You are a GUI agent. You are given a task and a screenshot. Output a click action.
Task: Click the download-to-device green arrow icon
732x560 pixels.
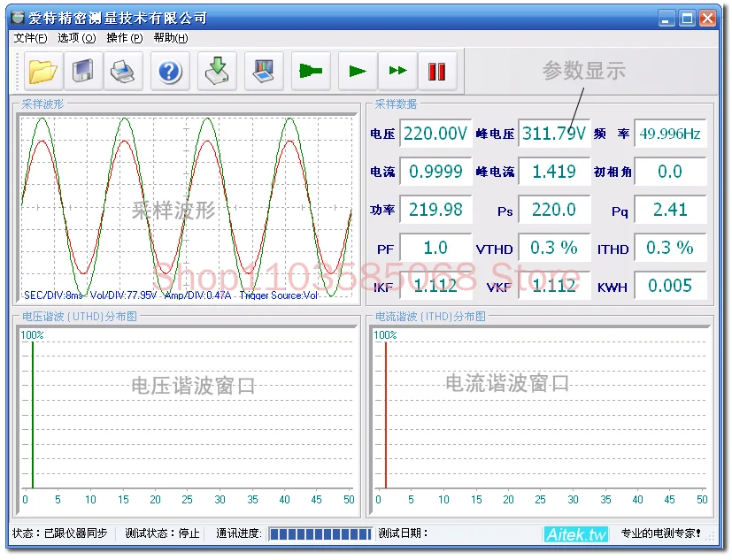coord(217,72)
